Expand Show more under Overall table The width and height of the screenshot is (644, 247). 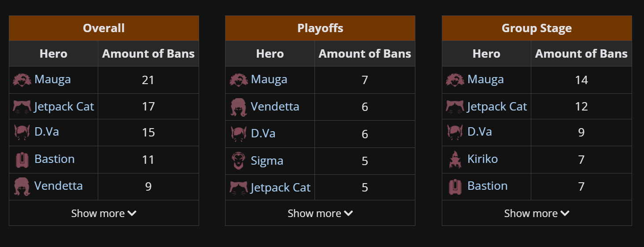tap(104, 214)
